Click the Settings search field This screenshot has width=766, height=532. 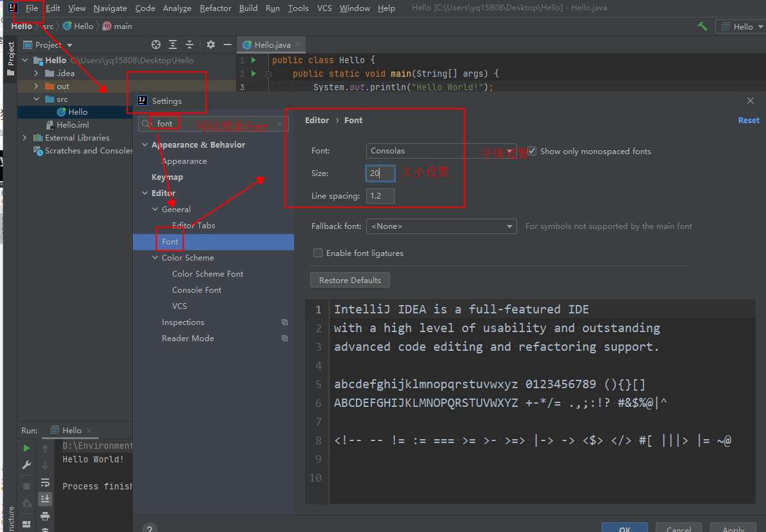213,124
